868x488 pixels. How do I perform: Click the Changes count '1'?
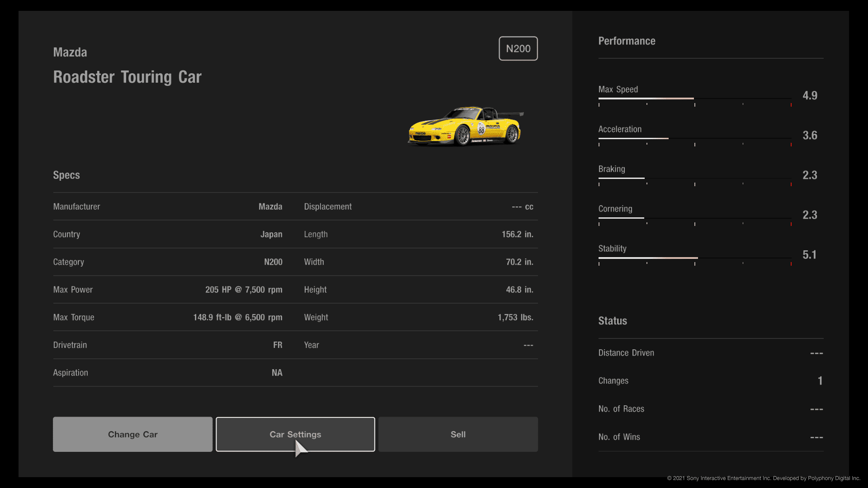[820, 381]
